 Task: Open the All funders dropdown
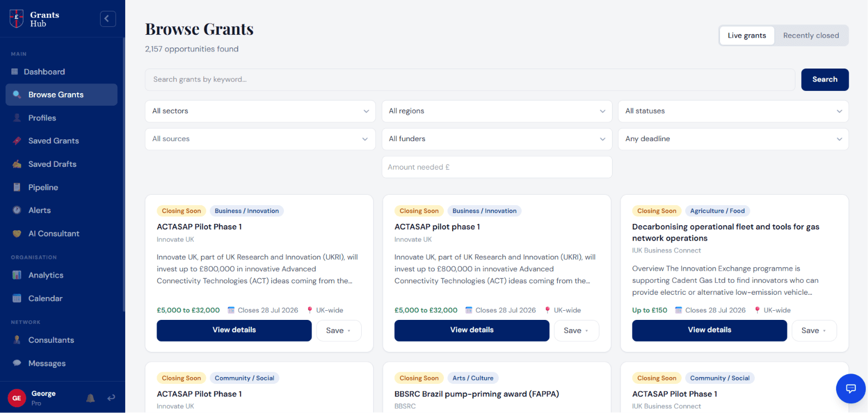497,139
